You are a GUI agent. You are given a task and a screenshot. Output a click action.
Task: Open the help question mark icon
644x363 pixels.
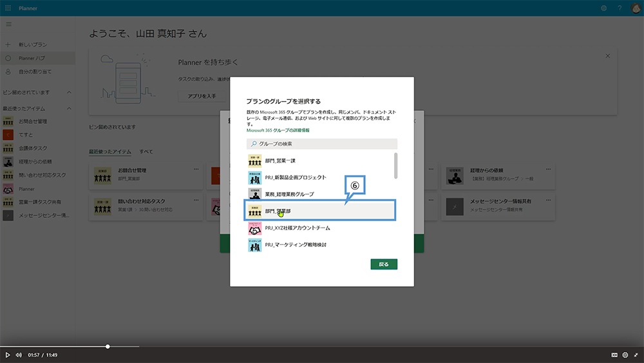coord(620,8)
